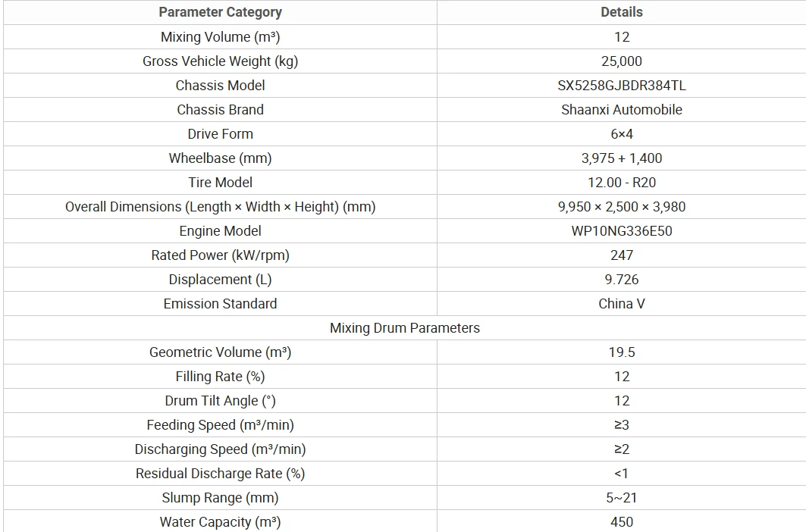Click the Parameter Category header cell
This screenshot has width=806, height=532.
[220, 12]
